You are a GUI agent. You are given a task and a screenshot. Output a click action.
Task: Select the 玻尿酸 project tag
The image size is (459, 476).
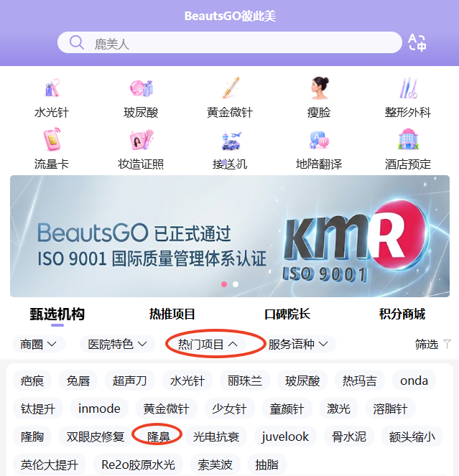point(302,381)
